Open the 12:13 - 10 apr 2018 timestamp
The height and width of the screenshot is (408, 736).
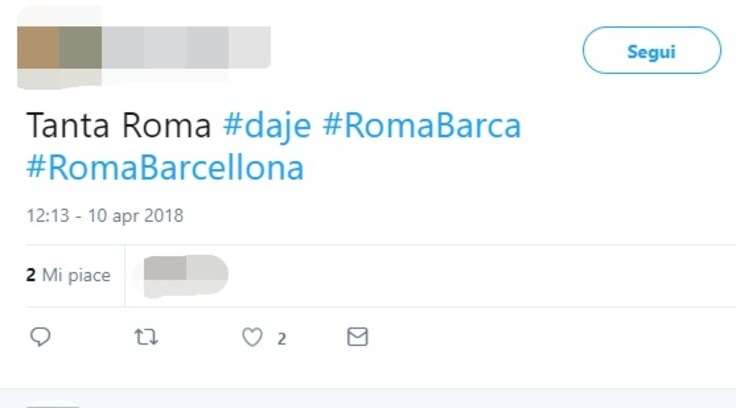coord(105,216)
